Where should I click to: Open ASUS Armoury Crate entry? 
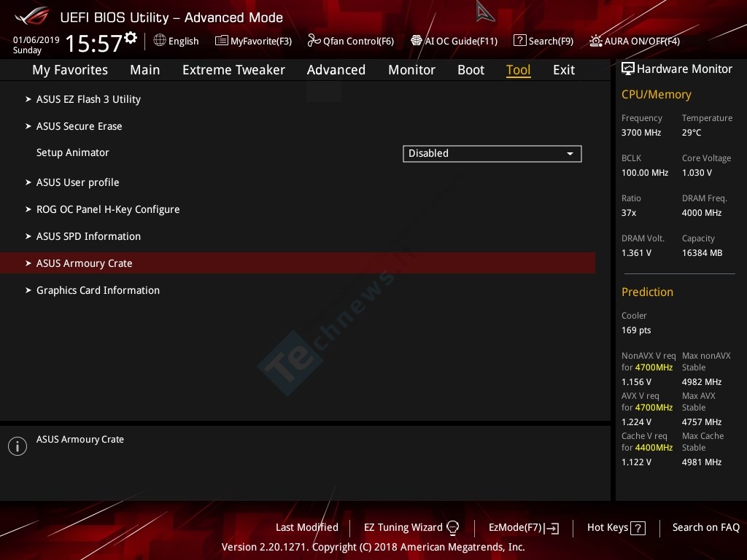pyautogui.click(x=298, y=262)
